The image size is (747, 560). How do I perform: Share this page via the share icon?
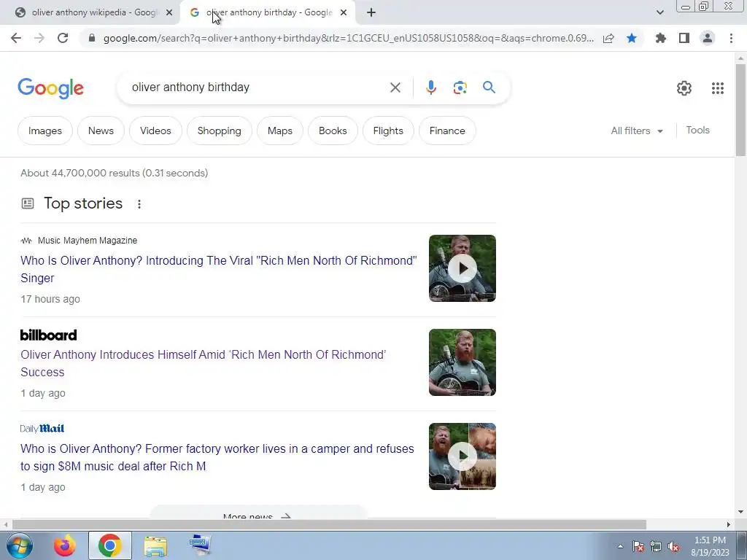coord(608,38)
